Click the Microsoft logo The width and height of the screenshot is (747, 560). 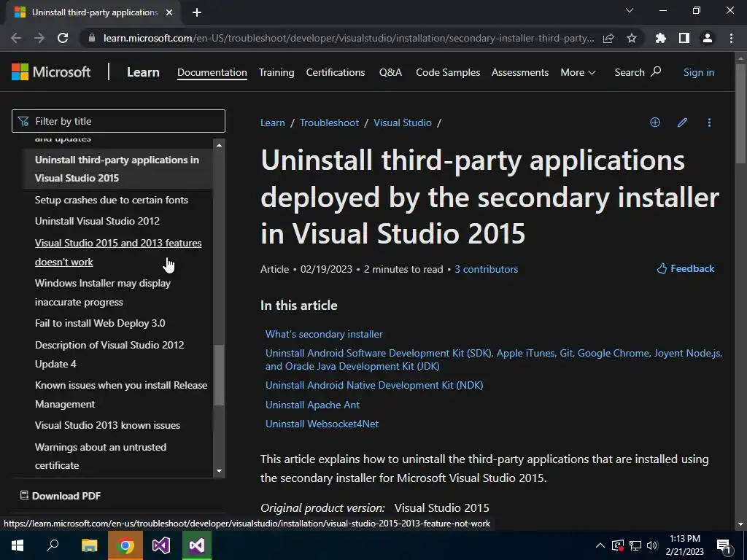point(51,72)
